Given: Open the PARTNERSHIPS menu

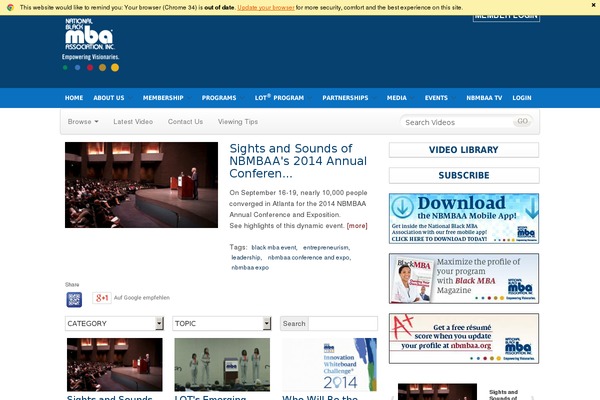Looking at the screenshot, I should point(345,98).
